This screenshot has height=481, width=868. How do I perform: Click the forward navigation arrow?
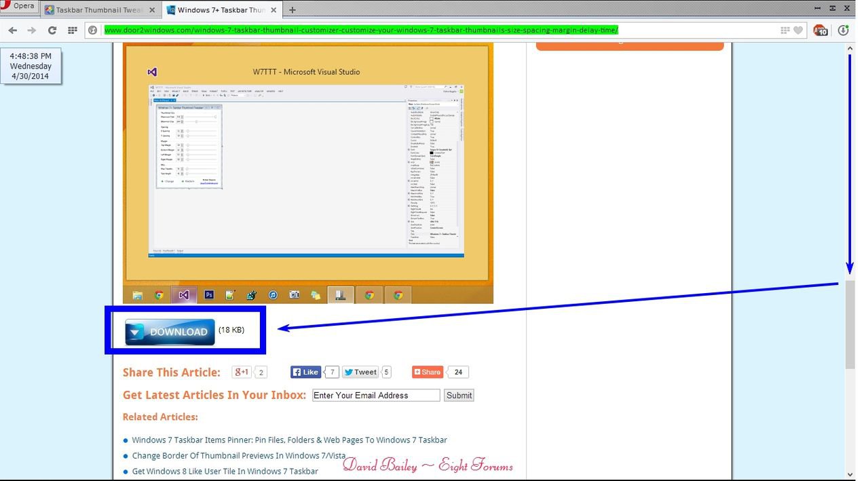(x=32, y=30)
